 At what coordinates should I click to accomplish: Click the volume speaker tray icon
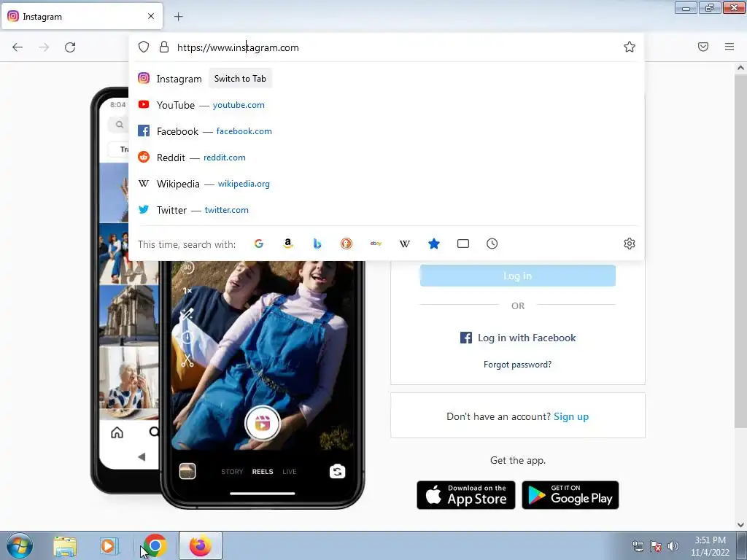[673, 546]
